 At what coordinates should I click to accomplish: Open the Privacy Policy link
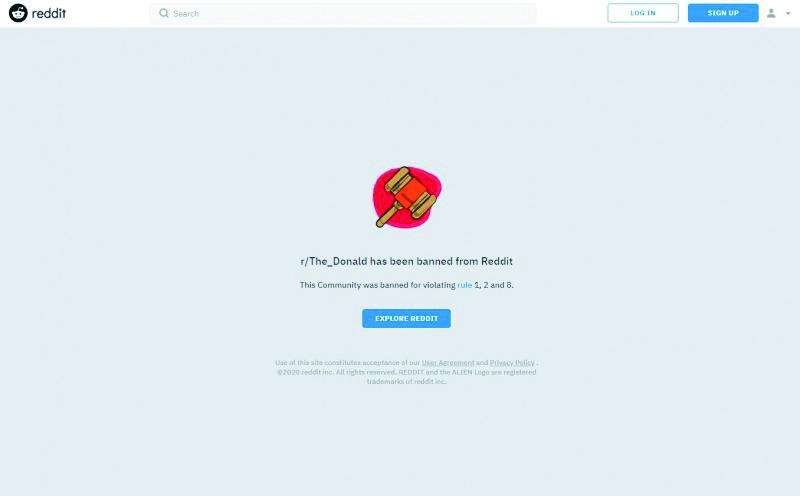pos(512,363)
